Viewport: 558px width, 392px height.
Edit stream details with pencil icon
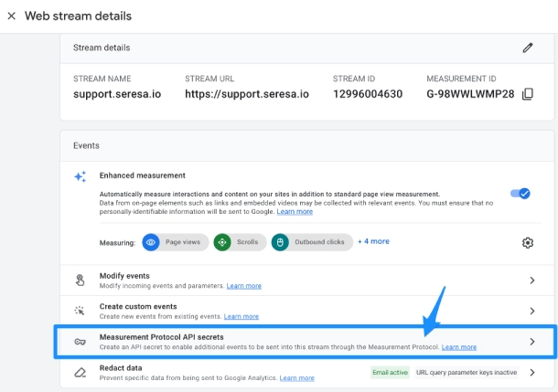[x=528, y=48]
